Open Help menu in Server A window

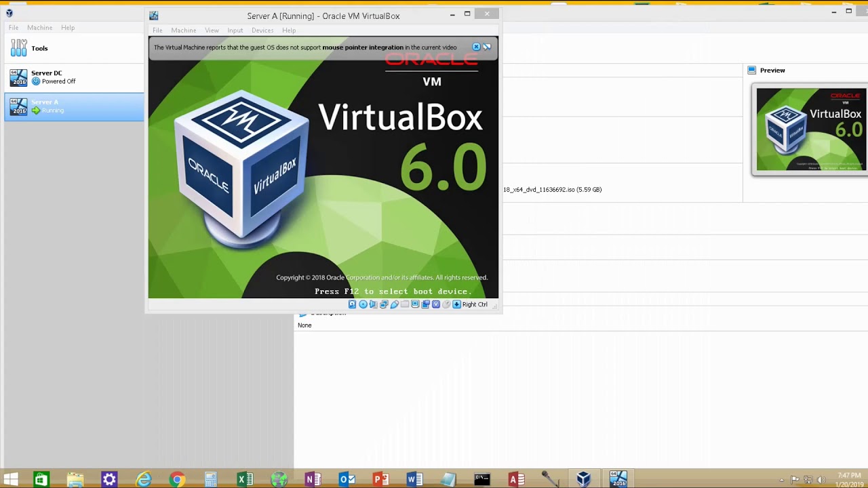289,30
